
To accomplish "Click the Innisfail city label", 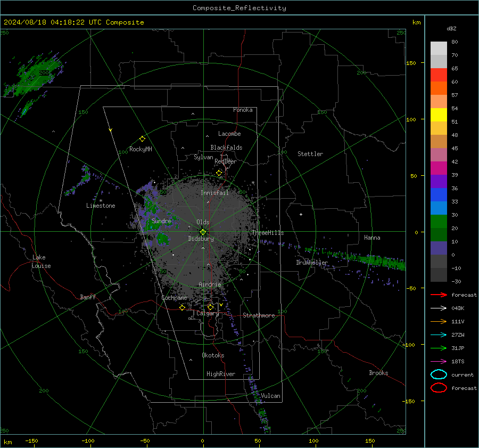I will pos(214,193).
